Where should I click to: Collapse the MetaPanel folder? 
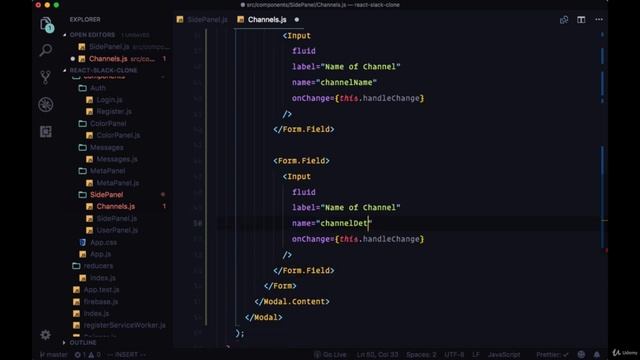[107, 171]
